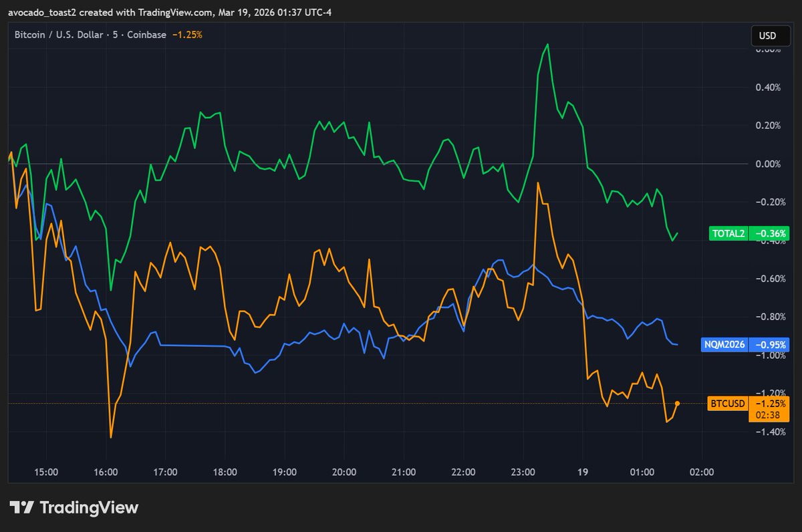The width and height of the screenshot is (802, 532).
Task: Click the 19 date label on the time axis
Action: pos(583,472)
